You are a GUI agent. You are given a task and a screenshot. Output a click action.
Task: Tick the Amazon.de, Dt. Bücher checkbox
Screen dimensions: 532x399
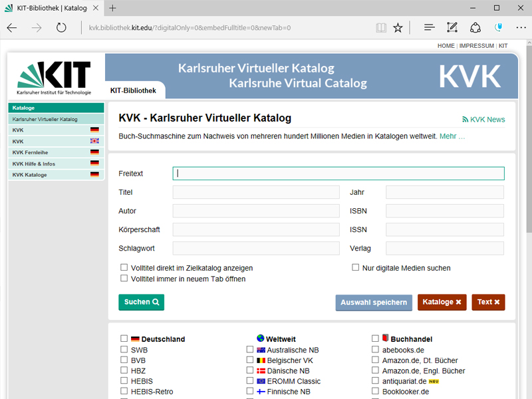click(x=375, y=360)
